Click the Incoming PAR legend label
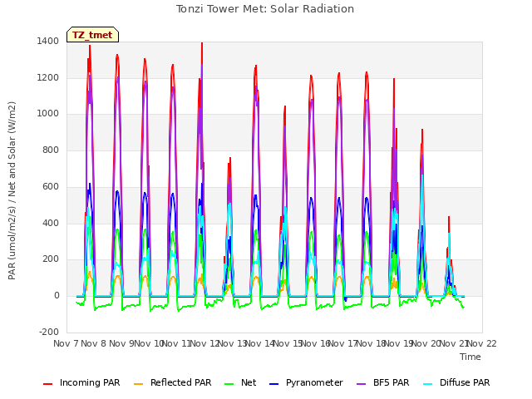 point(90,382)
